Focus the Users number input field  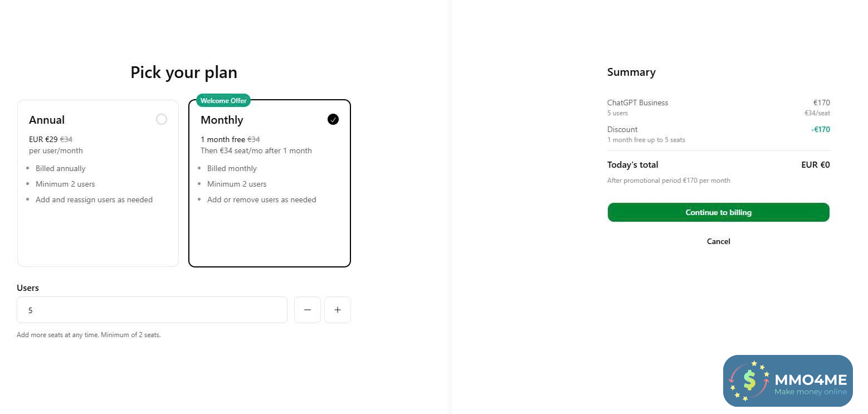152,310
